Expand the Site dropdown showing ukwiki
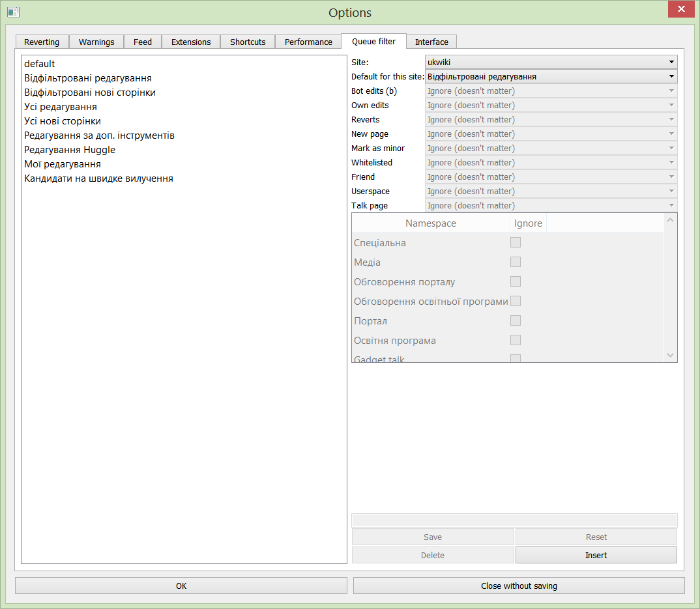The height and width of the screenshot is (609, 700). coord(551,62)
